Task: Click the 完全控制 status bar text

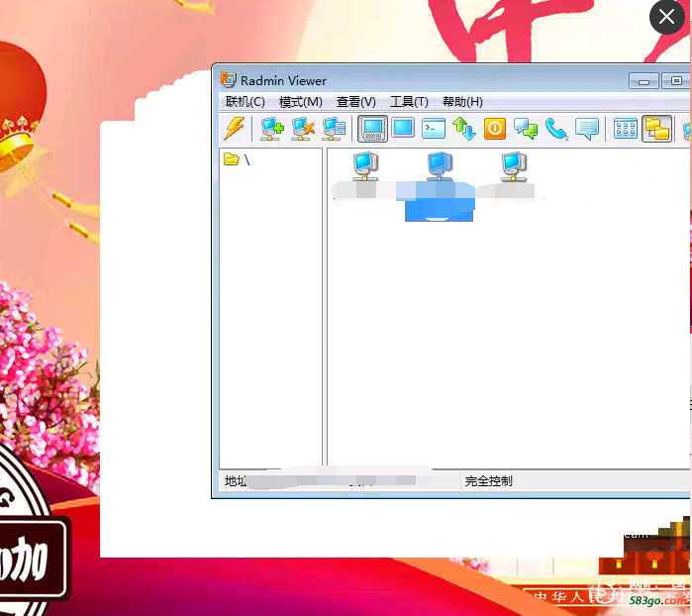Action: click(x=488, y=481)
